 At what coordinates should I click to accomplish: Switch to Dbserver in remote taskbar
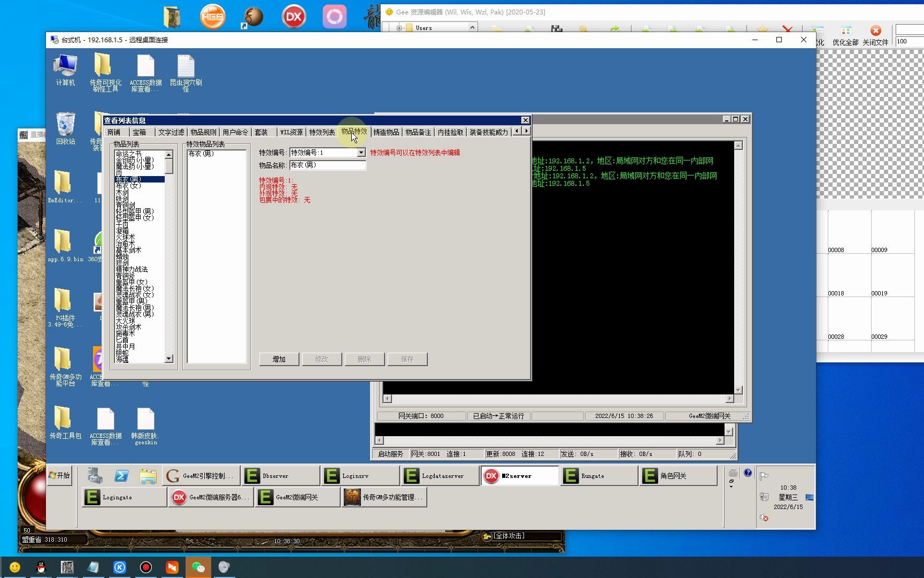281,476
